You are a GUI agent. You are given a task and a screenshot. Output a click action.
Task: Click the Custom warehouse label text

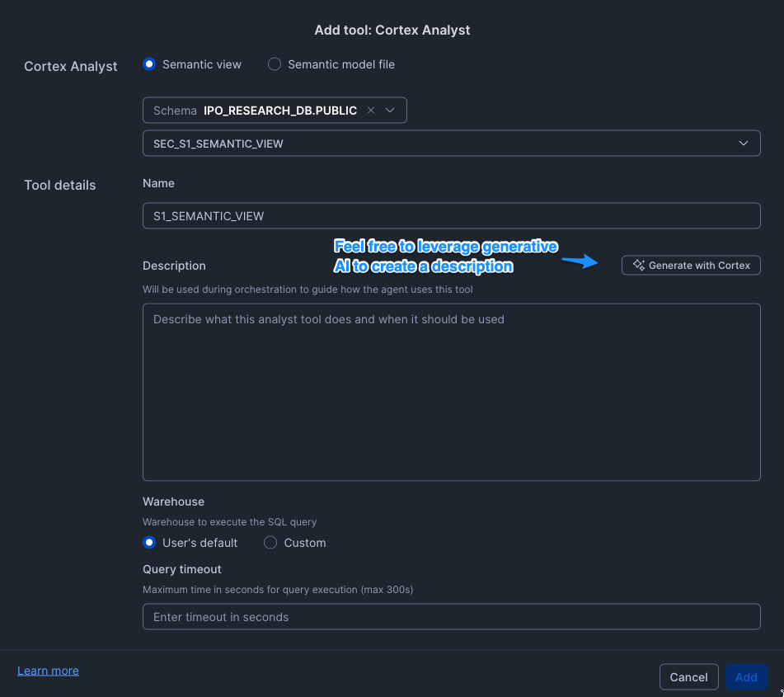[305, 543]
